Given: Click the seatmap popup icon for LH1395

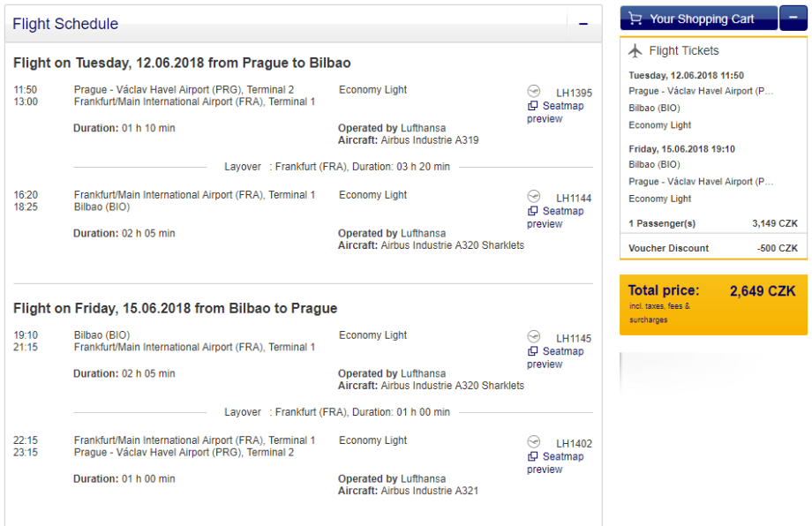Looking at the screenshot, I should click(533, 106).
